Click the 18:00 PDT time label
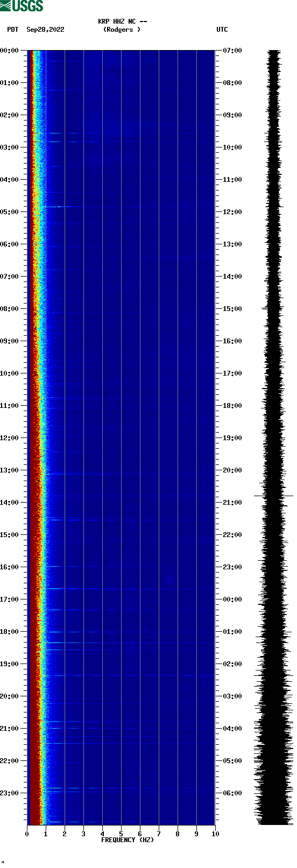Viewport: 297px width, 868px height. (9, 632)
